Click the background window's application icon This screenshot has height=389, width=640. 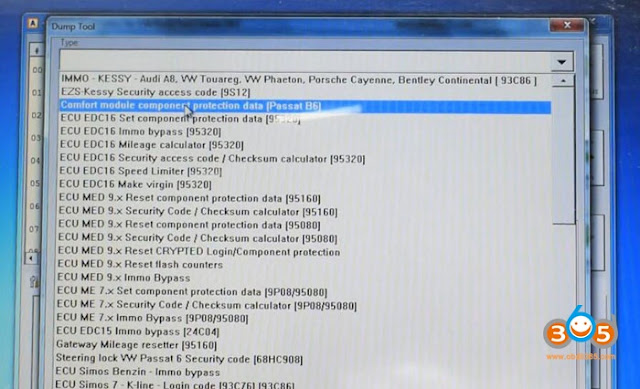tap(33, 23)
